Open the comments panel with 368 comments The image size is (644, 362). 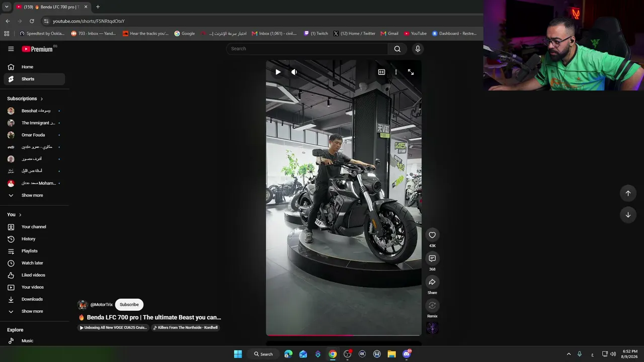pos(432,258)
